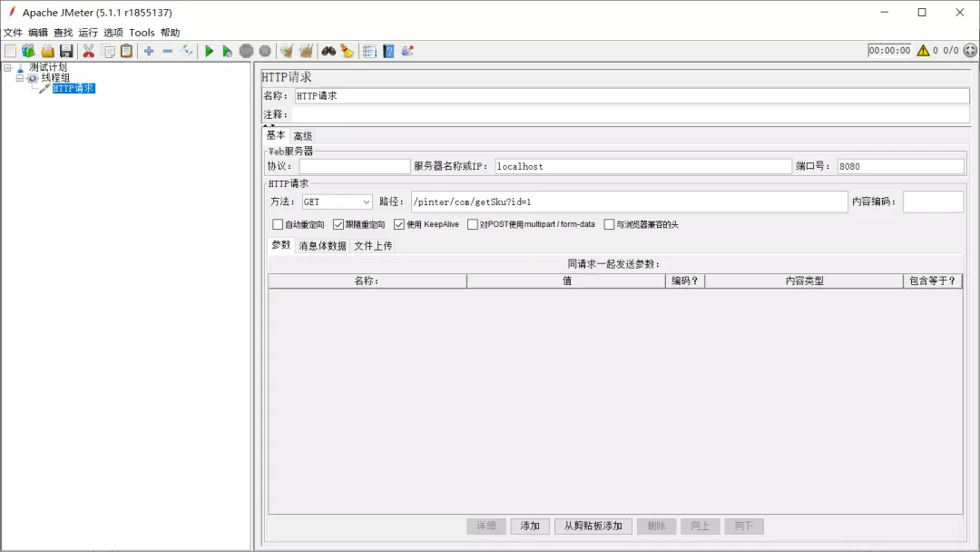The height and width of the screenshot is (552, 980).
Task: Click the New test plan icon
Action: 11,51
